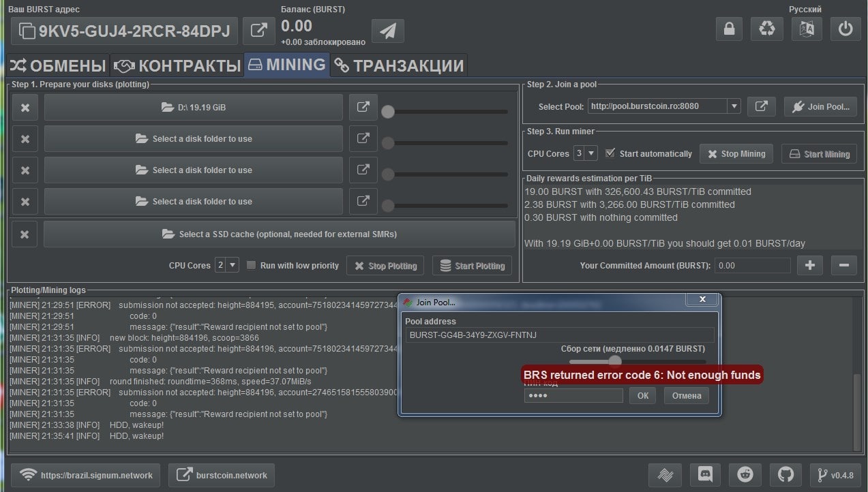Select the MINING tab
The image size is (868, 492).
(x=286, y=65)
